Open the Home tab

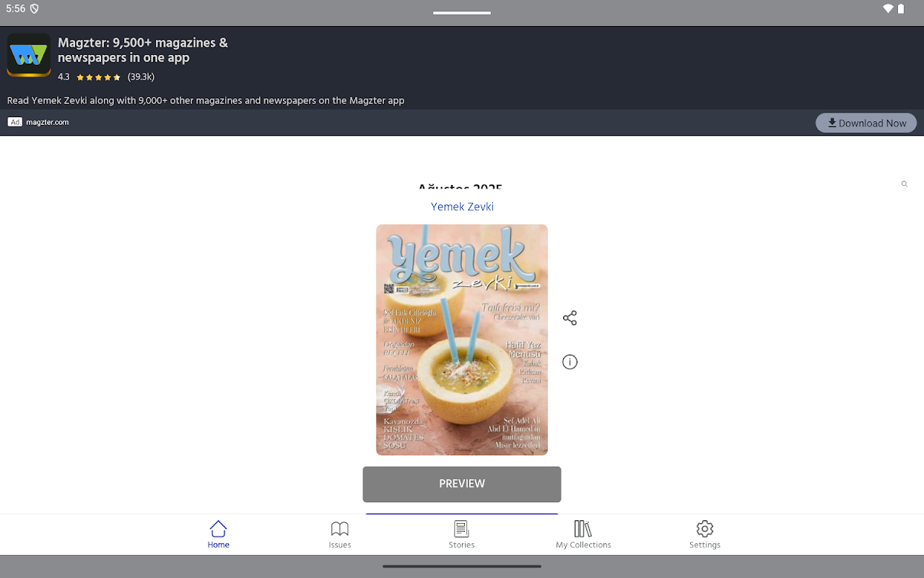(218, 535)
